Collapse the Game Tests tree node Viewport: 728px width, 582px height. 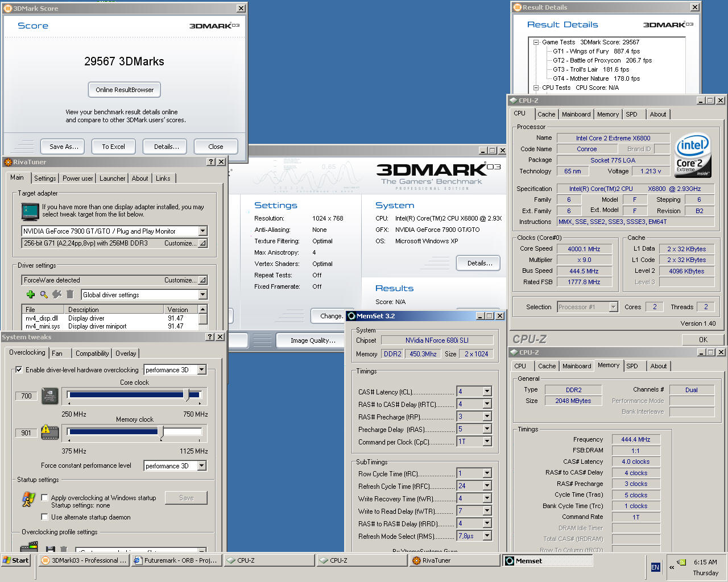(x=536, y=42)
